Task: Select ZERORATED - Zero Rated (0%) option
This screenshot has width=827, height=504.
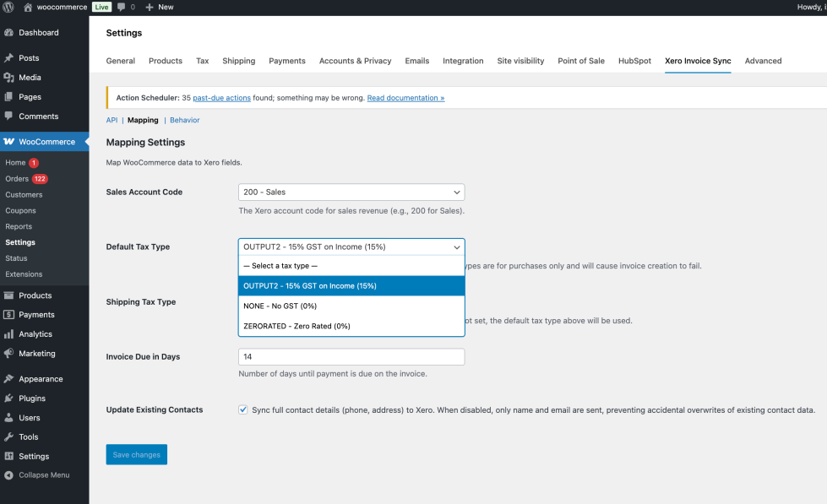Action: tap(351, 326)
